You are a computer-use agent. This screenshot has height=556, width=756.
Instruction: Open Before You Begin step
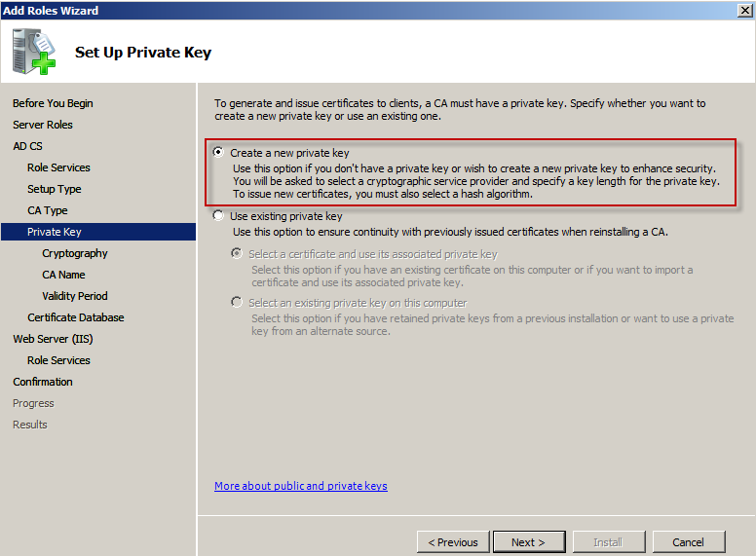pos(53,103)
